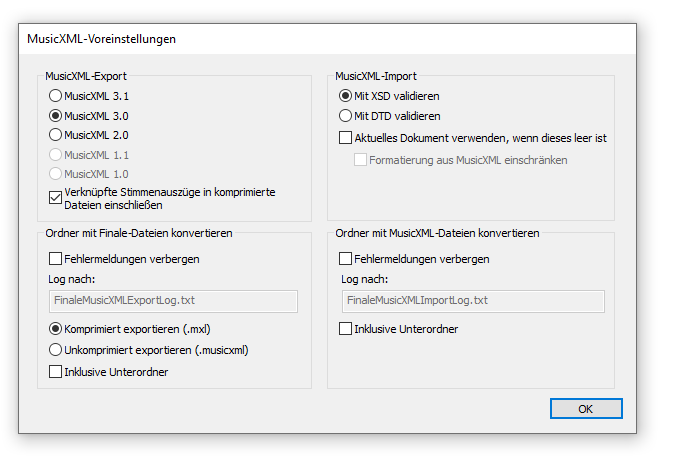Image resolution: width=680 pixels, height=466 pixels.
Task: Select MusicXML 3.0 export option
Action: [55, 116]
